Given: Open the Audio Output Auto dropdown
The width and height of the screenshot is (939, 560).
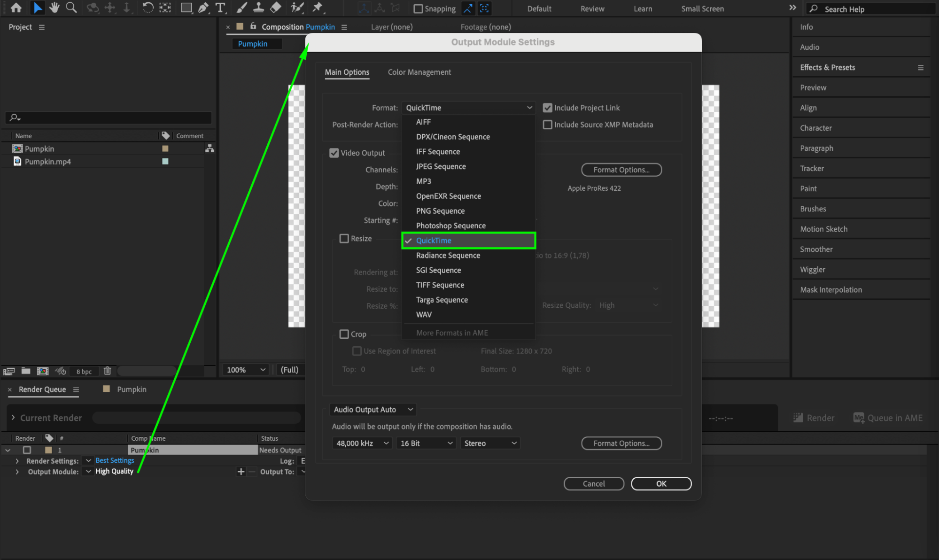Looking at the screenshot, I should pos(373,409).
